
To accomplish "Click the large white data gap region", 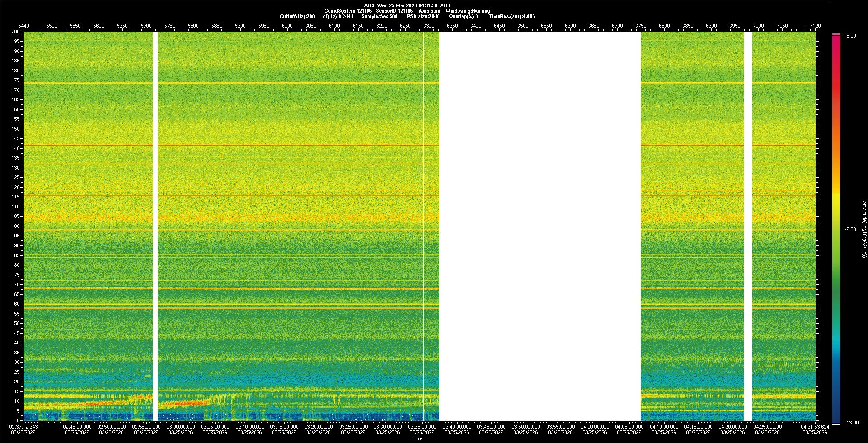I will click(x=540, y=226).
